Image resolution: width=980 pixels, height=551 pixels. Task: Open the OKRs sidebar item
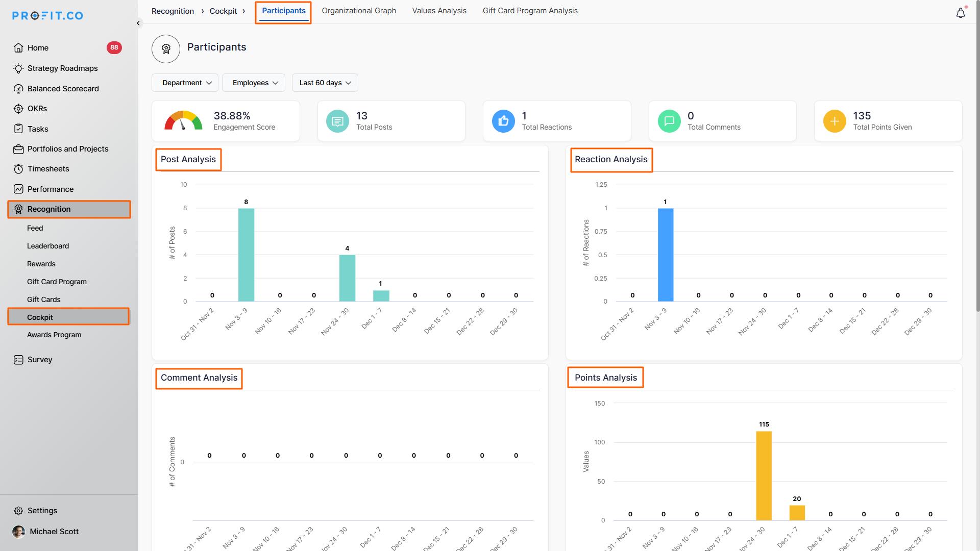coord(37,109)
